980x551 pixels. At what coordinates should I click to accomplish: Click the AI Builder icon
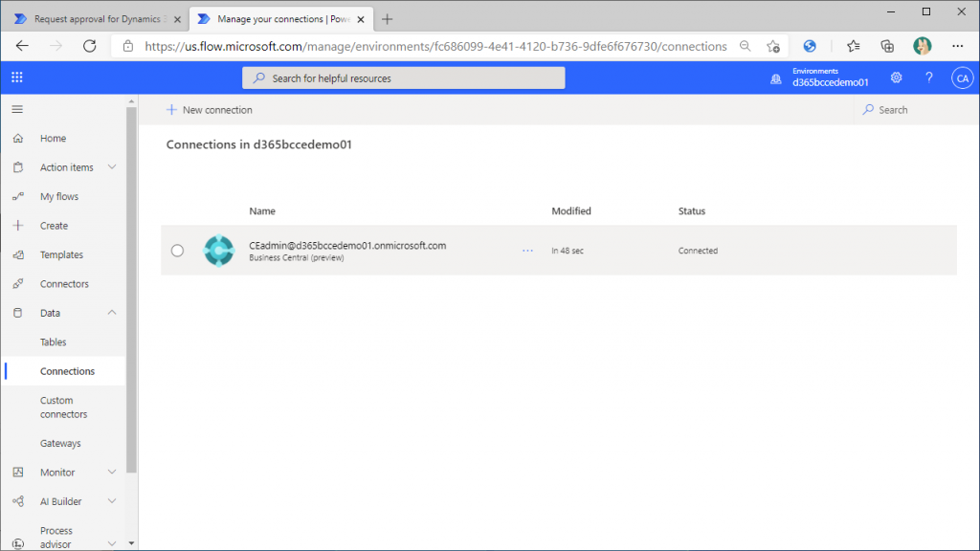click(18, 501)
